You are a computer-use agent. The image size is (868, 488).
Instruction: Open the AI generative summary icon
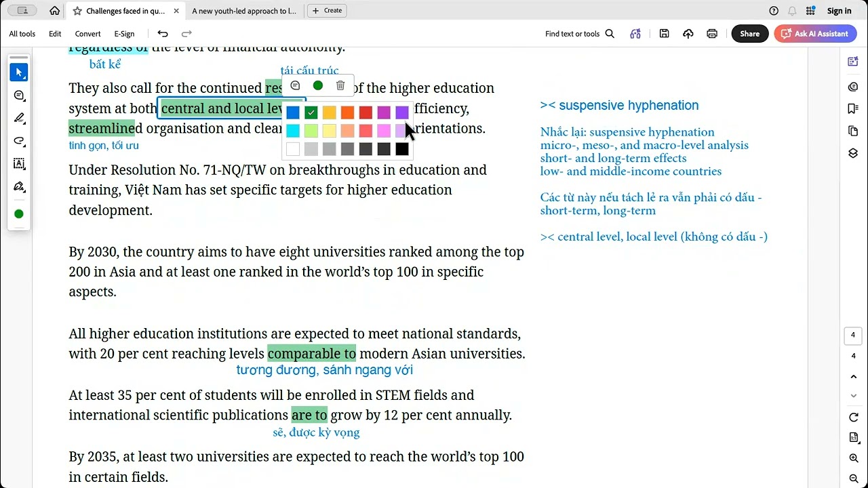point(635,34)
